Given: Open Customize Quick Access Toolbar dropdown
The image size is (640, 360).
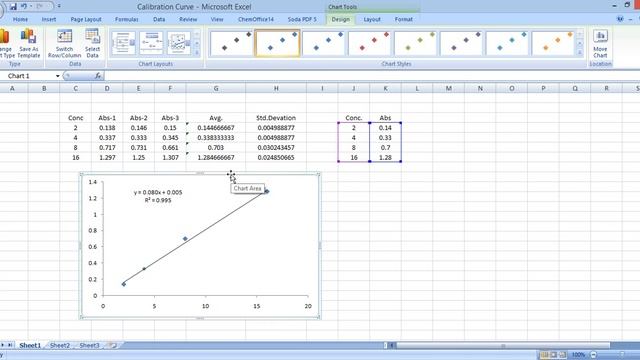Looking at the screenshot, I should tap(59, 7).
